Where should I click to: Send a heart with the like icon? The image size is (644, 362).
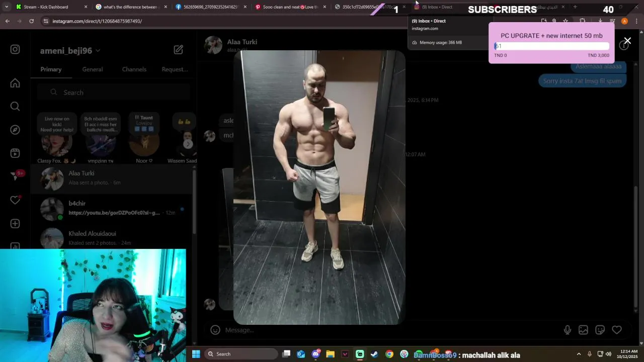pyautogui.click(x=617, y=330)
